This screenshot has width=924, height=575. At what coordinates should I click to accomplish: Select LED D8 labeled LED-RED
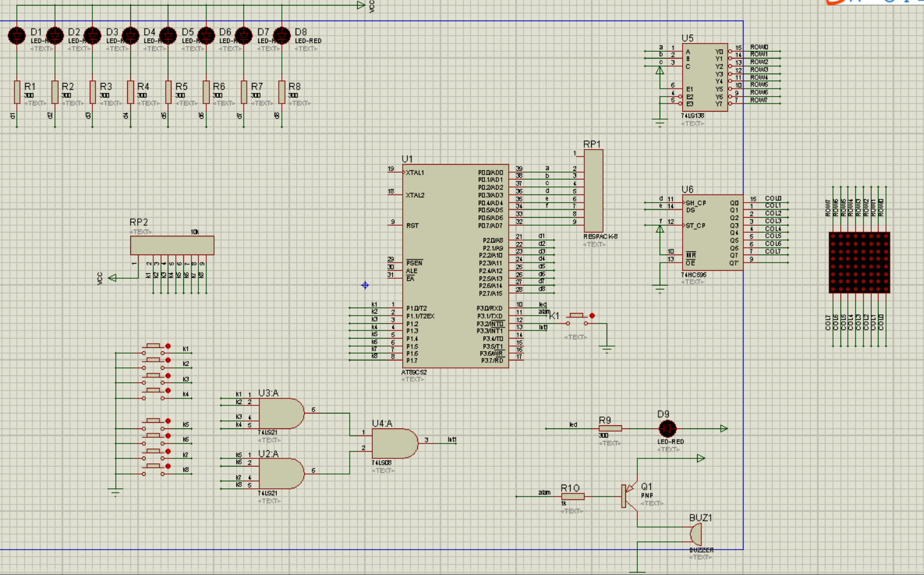coord(282,36)
